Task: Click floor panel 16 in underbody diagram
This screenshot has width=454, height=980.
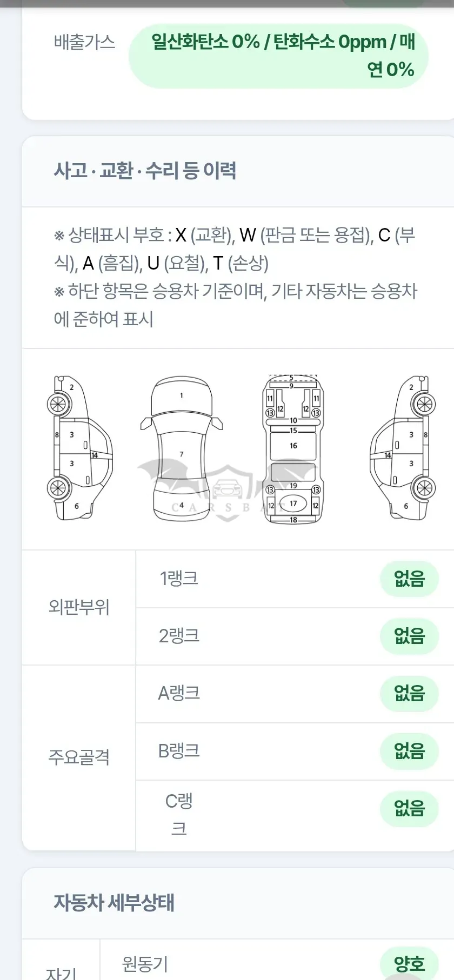Action: [293, 446]
